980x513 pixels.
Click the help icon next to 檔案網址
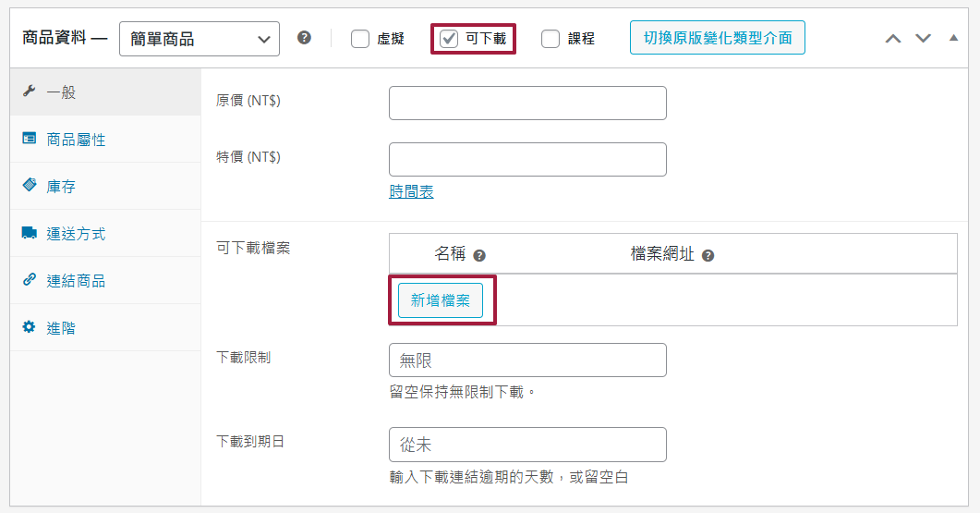click(x=708, y=255)
